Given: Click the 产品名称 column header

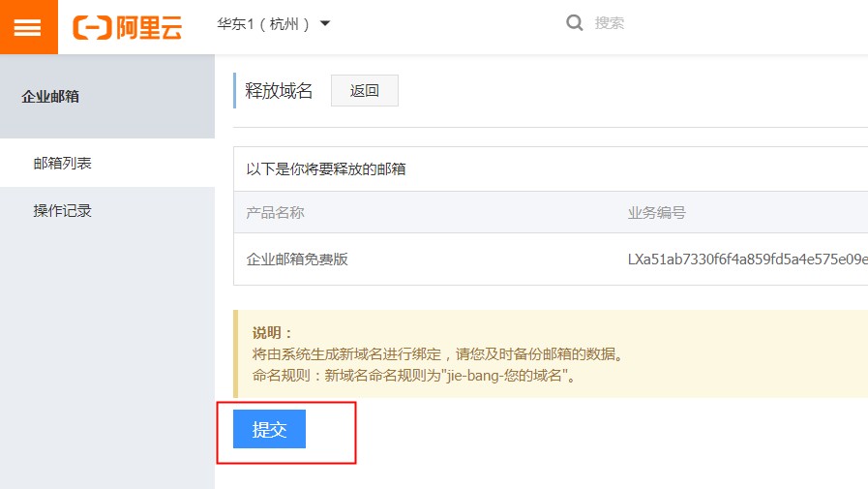Looking at the screenshot, I should click(x=276, y=212).
